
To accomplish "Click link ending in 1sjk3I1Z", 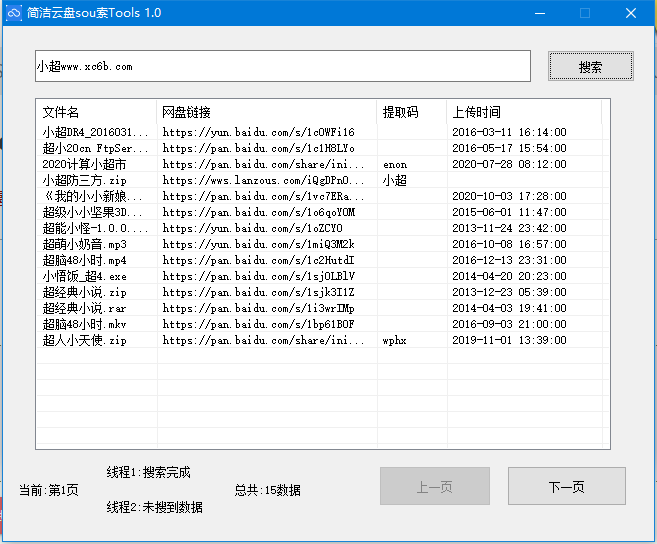I will click(259, 292).
